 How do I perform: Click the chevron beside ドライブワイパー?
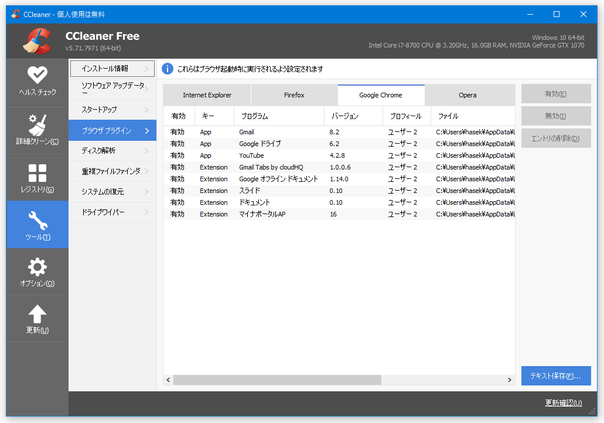coord(147,212)
